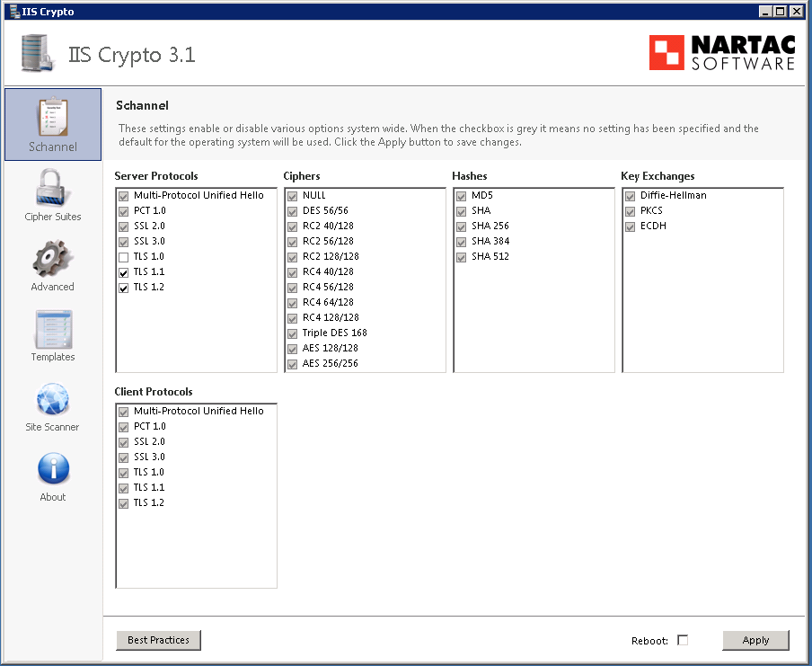This screenshot has width=812, height=666.
Task: Click the Nartac Software logo
Action: [722, 53]
